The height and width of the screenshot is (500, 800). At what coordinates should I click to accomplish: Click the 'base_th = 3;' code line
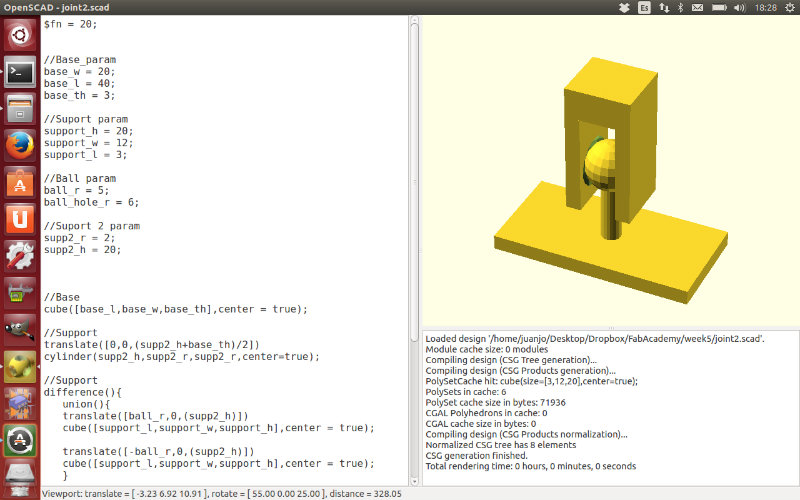79,95
